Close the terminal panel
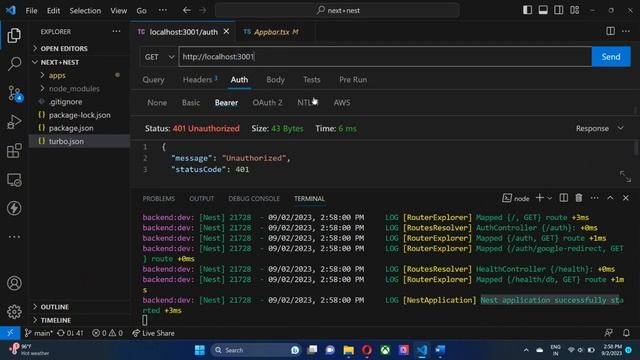Viewport: 640px width, 360px height. [626, 198]
